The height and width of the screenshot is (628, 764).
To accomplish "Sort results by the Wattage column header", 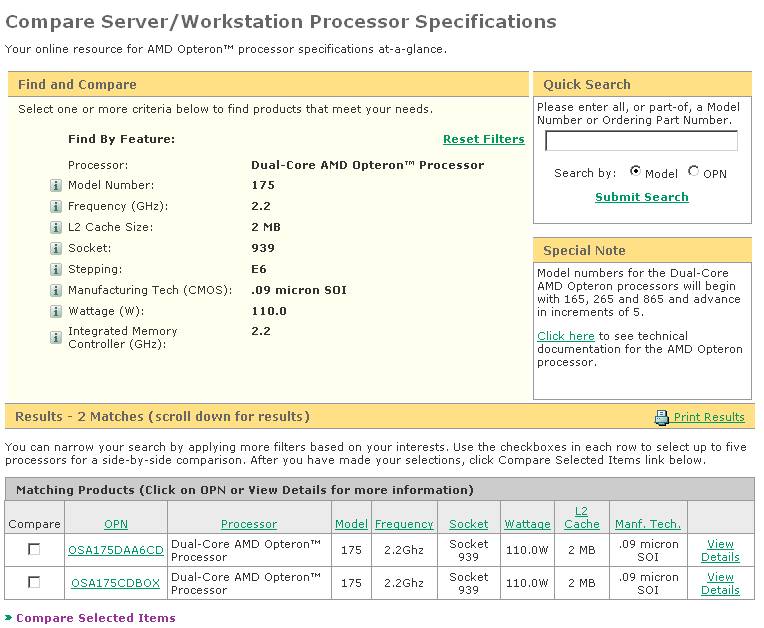I will pos(527,524).
